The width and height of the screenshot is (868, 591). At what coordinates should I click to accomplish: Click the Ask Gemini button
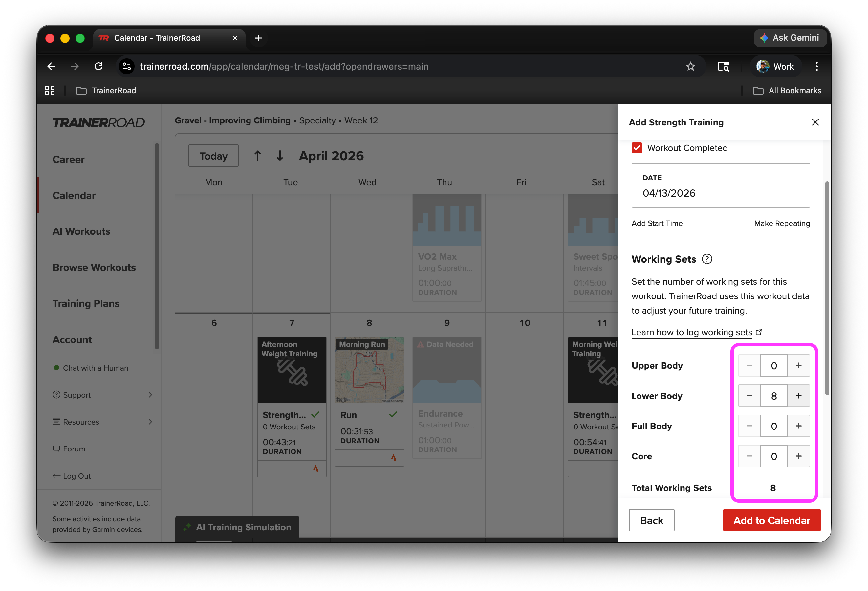790,38
